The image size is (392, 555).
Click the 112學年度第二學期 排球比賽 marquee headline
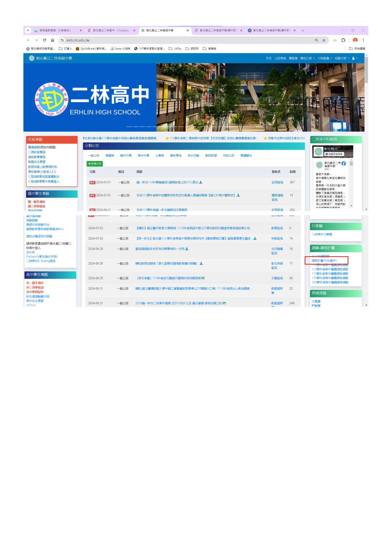(211, 138)
